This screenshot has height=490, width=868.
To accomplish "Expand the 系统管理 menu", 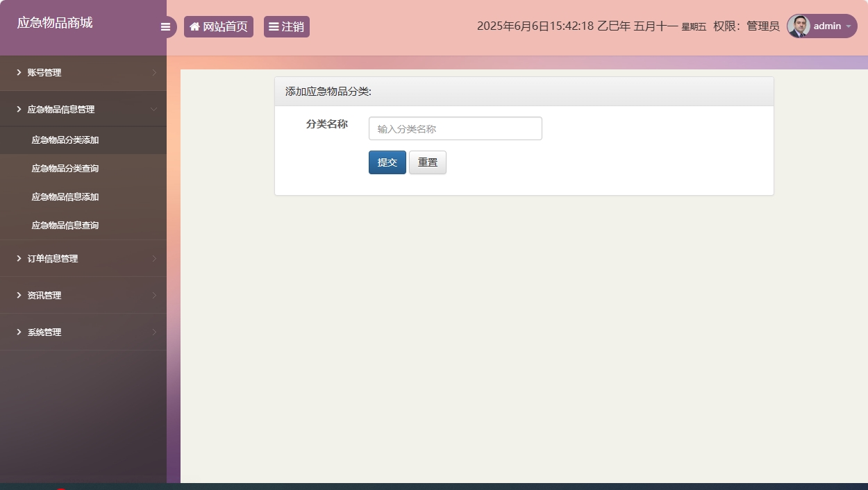I will click(x=83, y=332).
